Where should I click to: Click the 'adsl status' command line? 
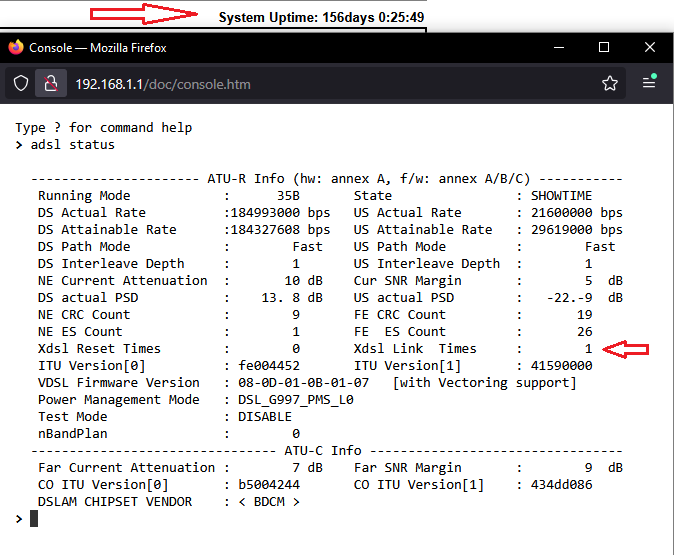tap(72, 145)
